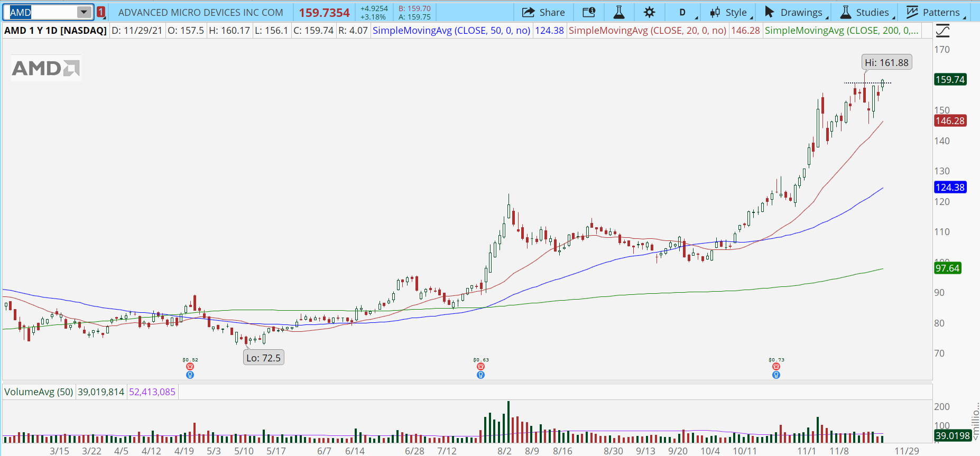Click the 20-period SimpleMovingAvg red label
Image resolution: width=980 pixels, height=456 pixels.
pos(648,31)
